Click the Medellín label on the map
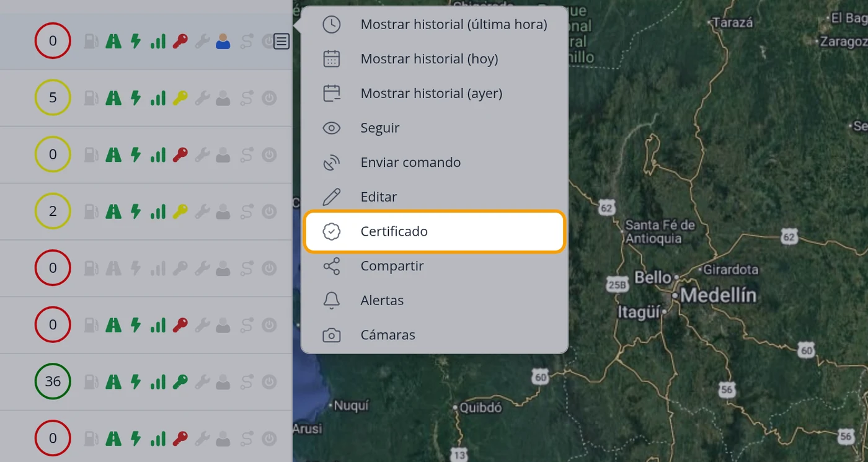Screen dimensions: 868x462 719,296
